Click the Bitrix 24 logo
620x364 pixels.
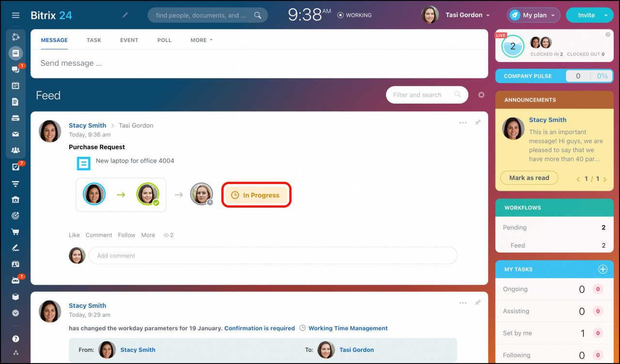click(51, 15)
